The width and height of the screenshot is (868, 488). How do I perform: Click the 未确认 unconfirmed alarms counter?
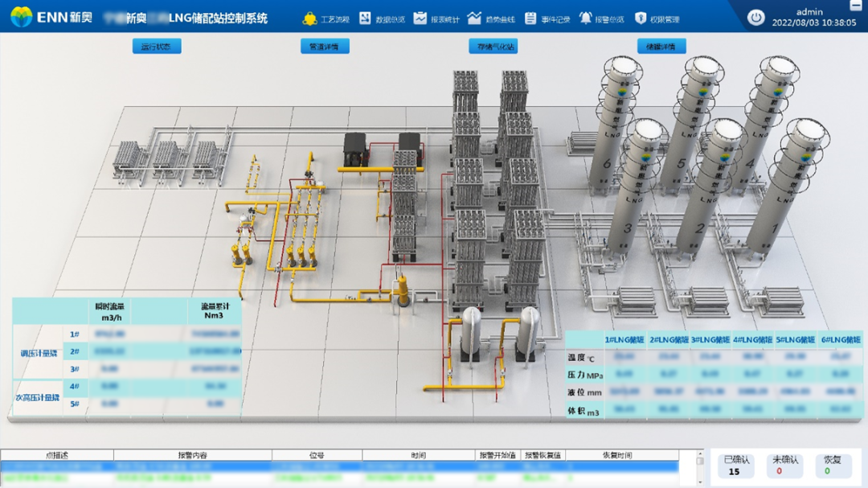coord(785,465)
